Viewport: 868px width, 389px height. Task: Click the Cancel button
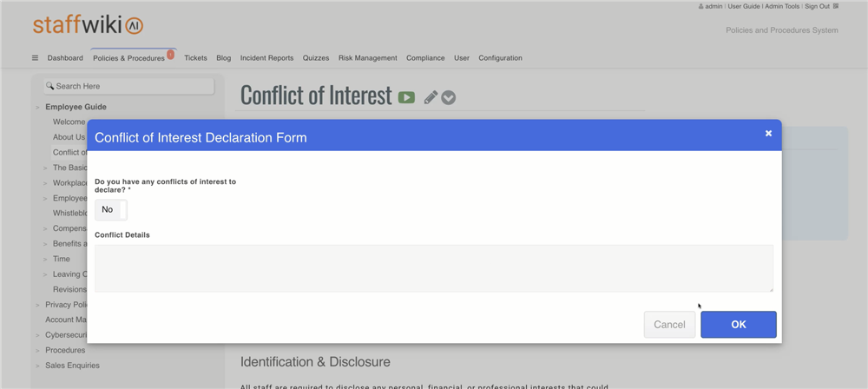(669, 325)
